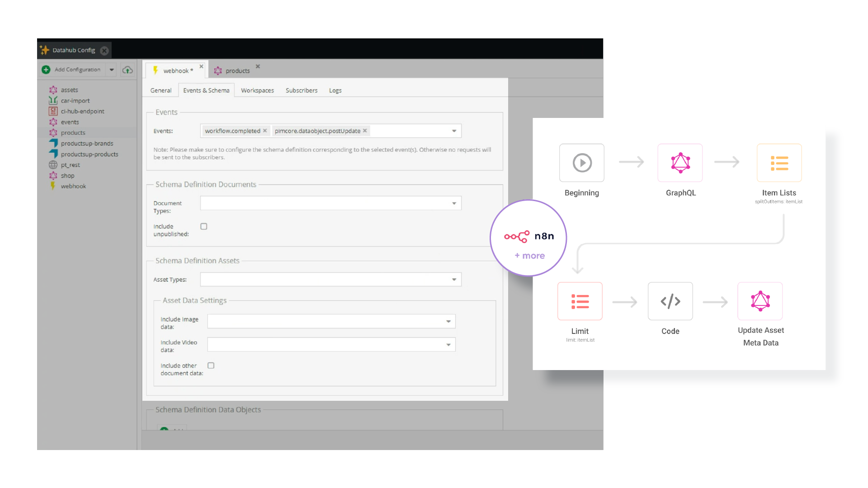Close the products editor tab

tap(258, 66)
